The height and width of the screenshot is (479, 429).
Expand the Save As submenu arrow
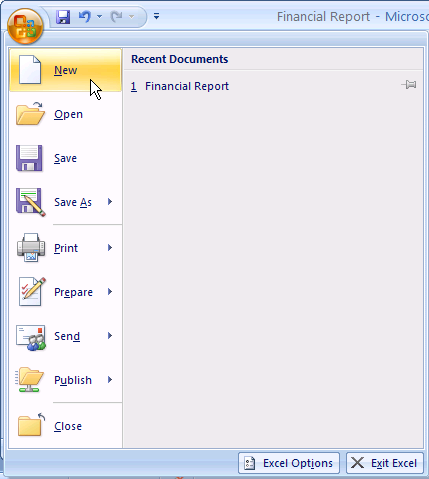tap(110, 202)
